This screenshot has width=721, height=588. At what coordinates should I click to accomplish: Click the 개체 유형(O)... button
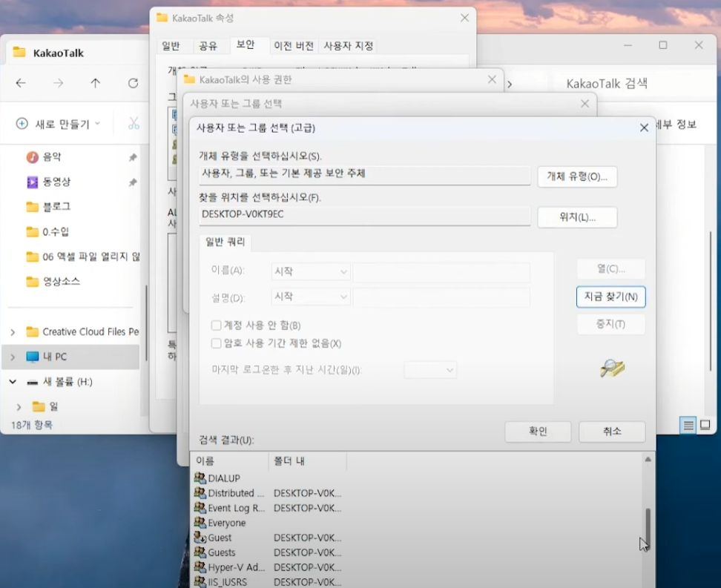(577, 176)
